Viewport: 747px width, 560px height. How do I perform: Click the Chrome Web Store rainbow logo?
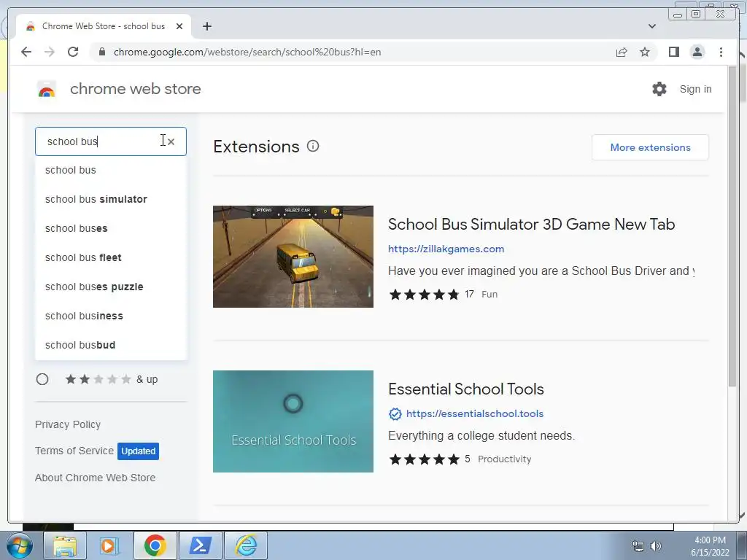tap(47, 89)
